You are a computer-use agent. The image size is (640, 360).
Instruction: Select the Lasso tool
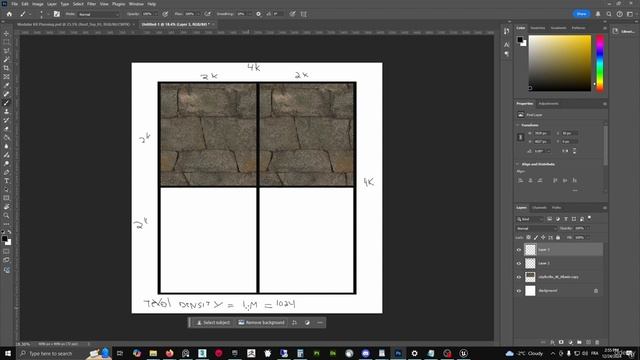(6, 51)
